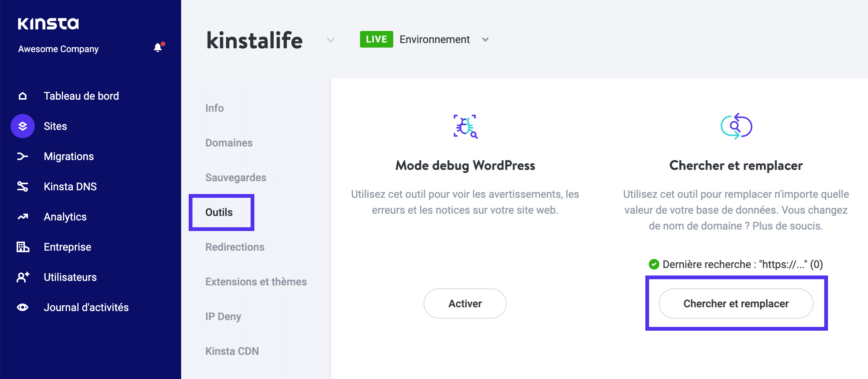868x379 pixels.
Task: Open the Sauvegardes section
Action: pyautogui.click(x=235, y=177)
